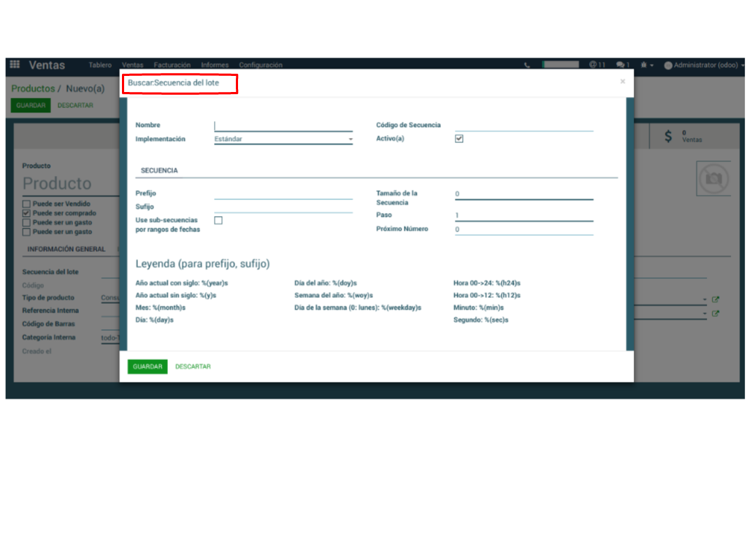Toggle the Activo(a) checkbox
This screenshot has width=747, height=560.
459,139
